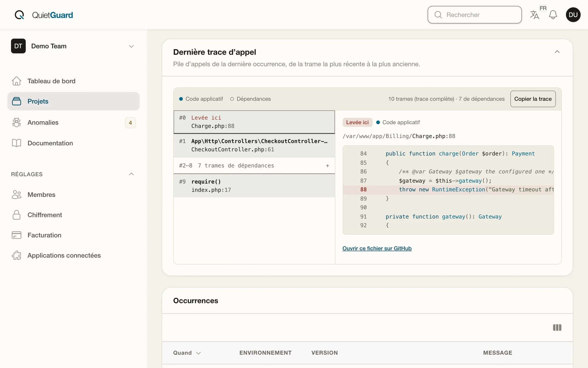This screenshot has width=588, height=368.
Task: Click the Documentation book icon
Action: (17, 143)
